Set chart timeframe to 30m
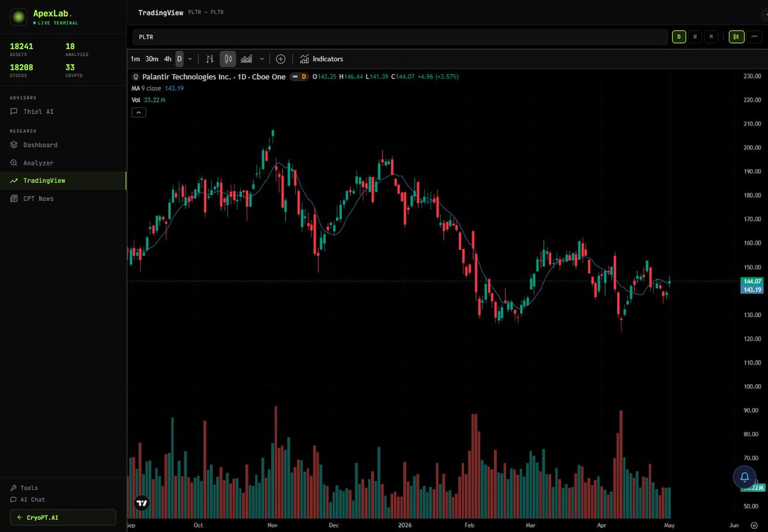 (x=152, y=59)
